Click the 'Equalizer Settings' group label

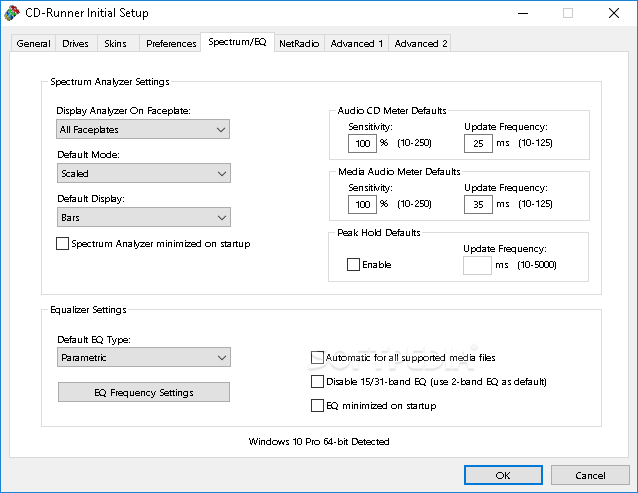click(88, 310)
